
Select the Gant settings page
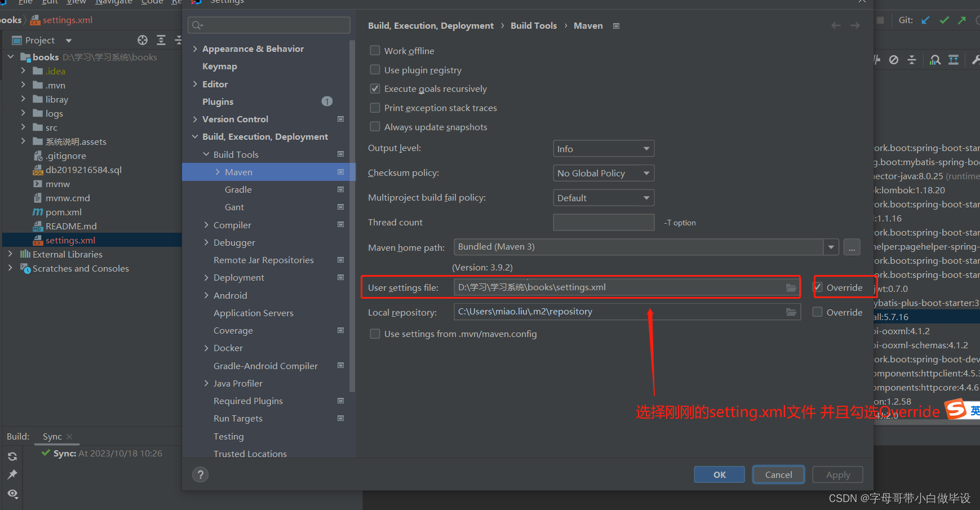pyautogui.click(x=234, y=207)
